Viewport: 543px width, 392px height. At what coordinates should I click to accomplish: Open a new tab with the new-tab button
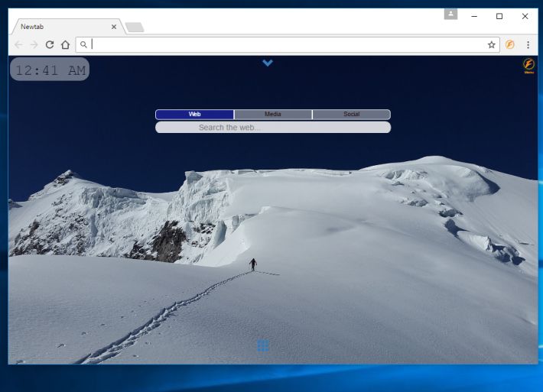(x=135, y=28)
